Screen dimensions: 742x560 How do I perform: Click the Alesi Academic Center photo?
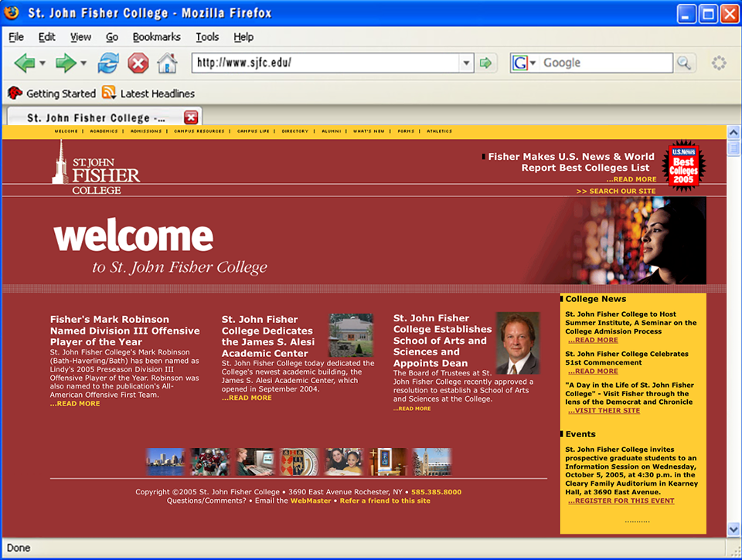(351, 335)
